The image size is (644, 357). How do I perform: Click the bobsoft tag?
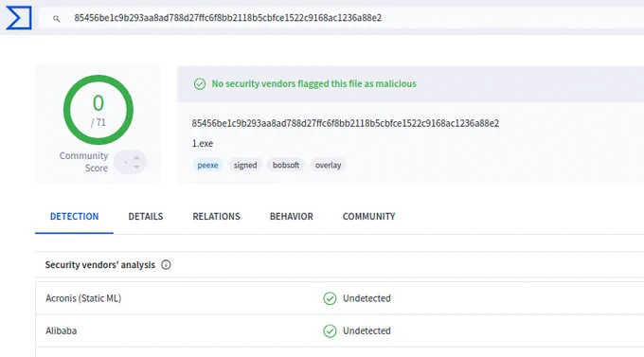coord(286,165)
